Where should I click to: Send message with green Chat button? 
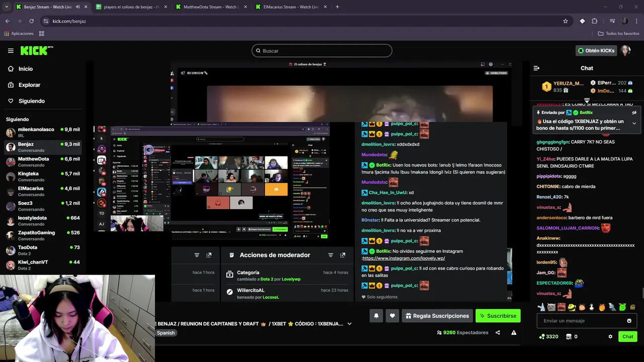[628, 336]
